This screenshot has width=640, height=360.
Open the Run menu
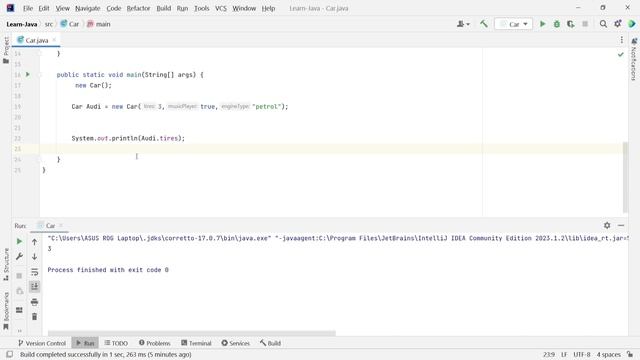tap(182, 8)
